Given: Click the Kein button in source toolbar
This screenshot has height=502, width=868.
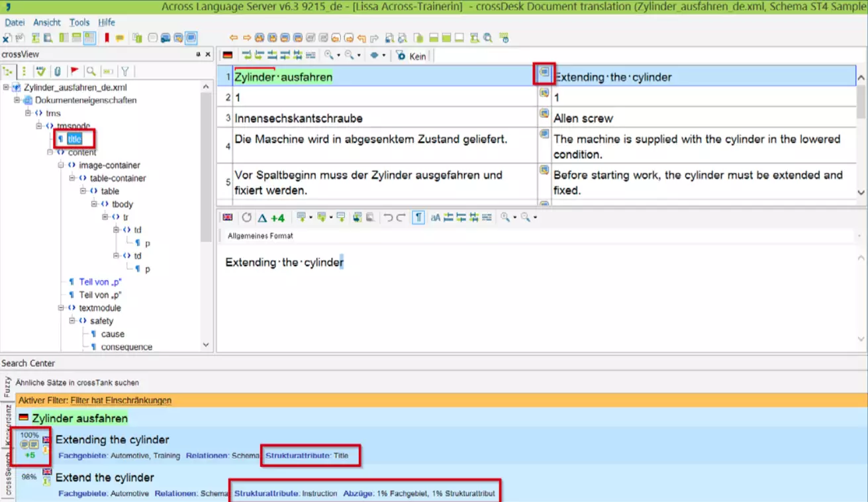Looking at the screenshot, I should click(411, 56).
